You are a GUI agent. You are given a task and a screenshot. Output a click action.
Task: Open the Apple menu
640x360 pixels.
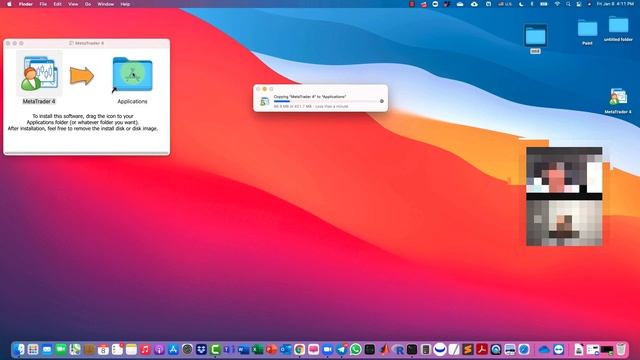pyautogui.click(x=9, y=4)
